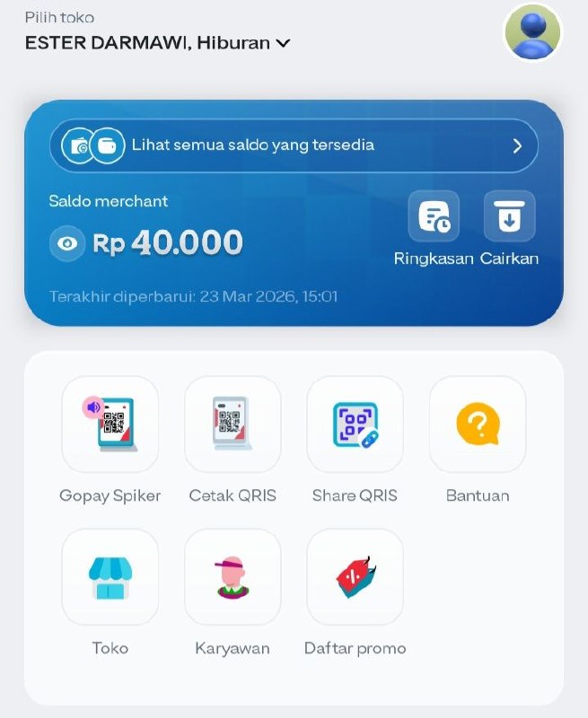This screenshot has width=588, height=718.
Task: Open Lihat semua saldo yang tersedia
Action: point(294,145)
